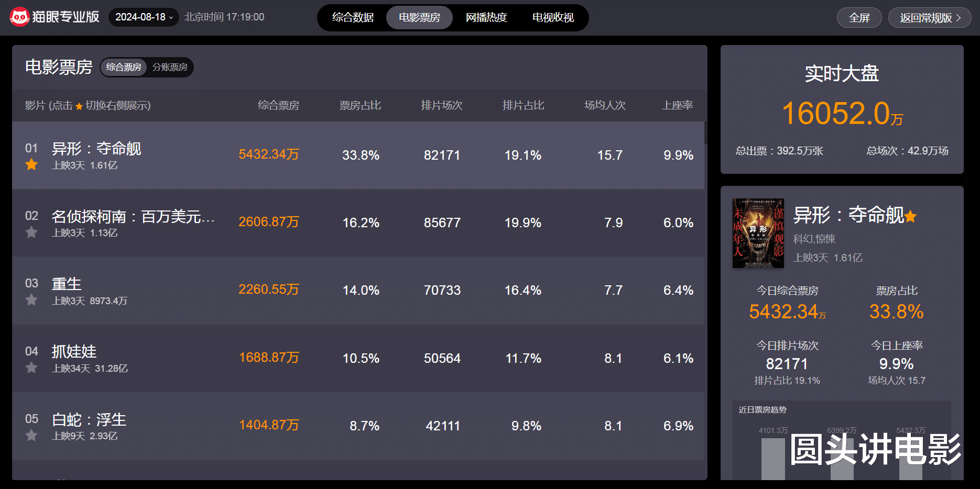Click 场均人次 15.7 in side panel

[x=897, y=381]
